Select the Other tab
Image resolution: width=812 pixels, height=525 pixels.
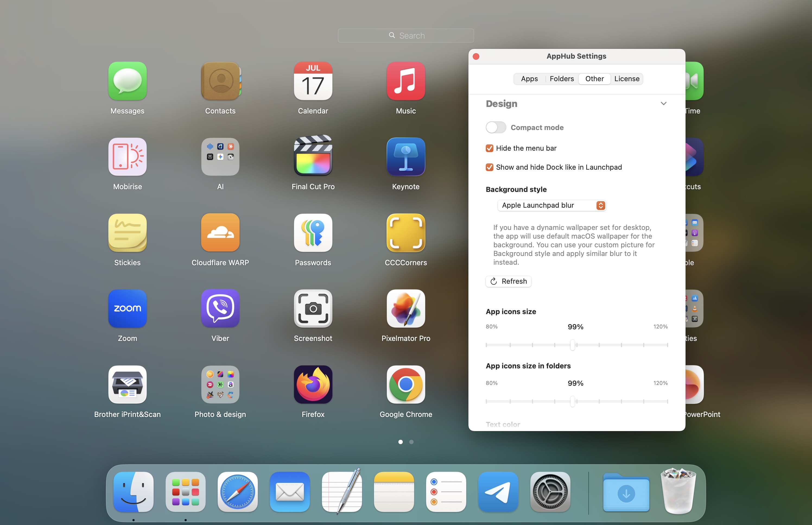(x=594, y=79)
